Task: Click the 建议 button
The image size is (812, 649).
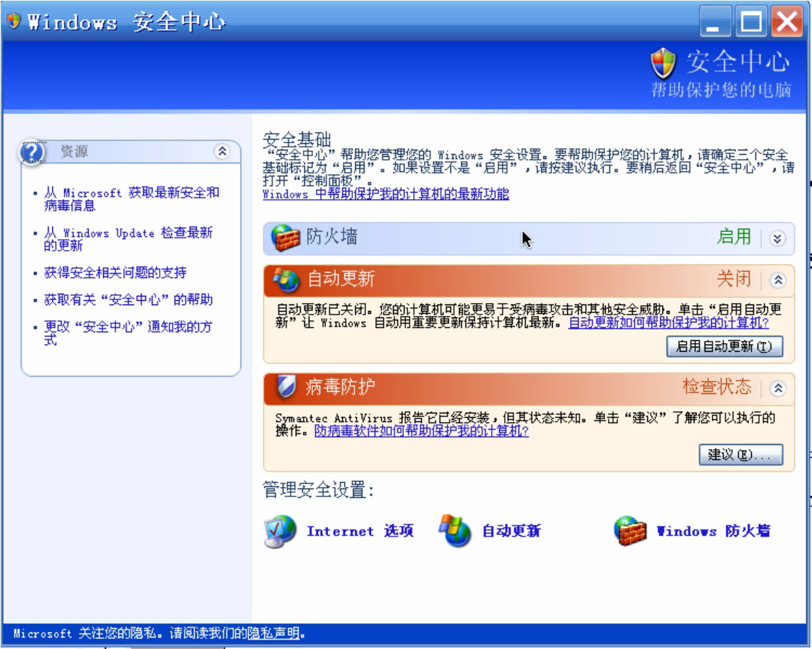Action: point(740,455)
